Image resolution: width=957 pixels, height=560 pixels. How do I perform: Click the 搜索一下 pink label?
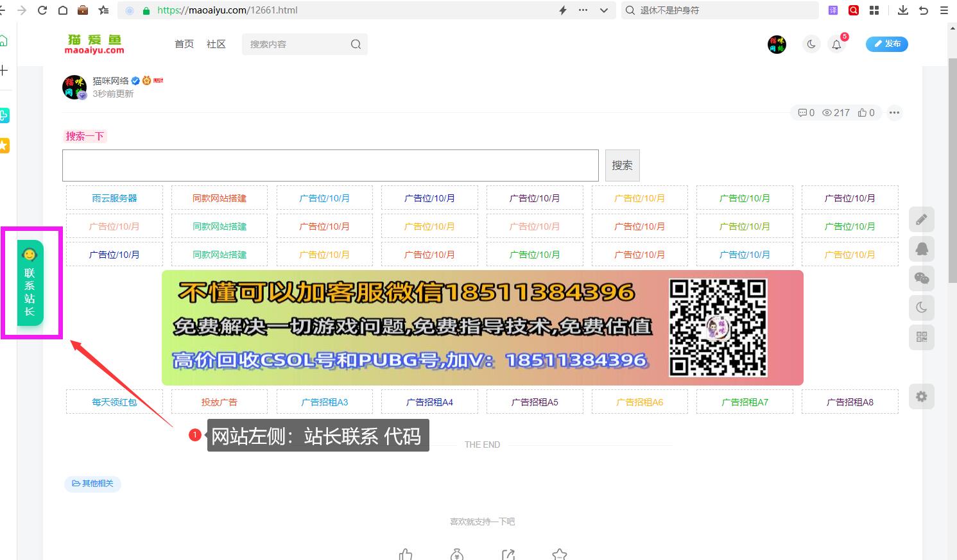click(x=85, y=136)
